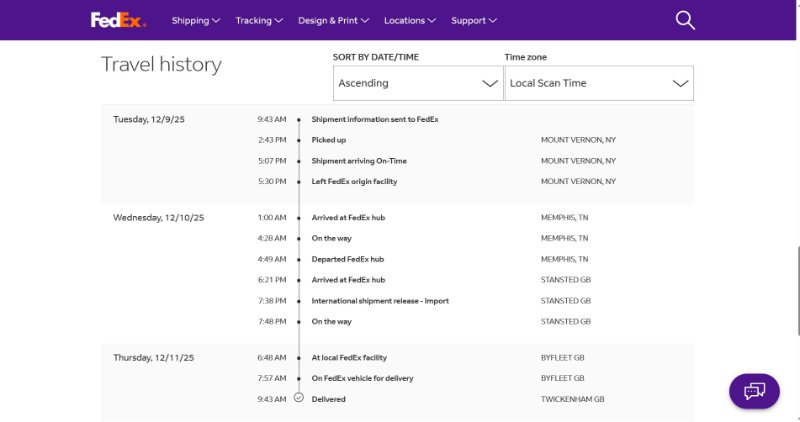Click 'Left FedEx origin facility' event
This screenshot has width=800, height=422.
[354, 181]
